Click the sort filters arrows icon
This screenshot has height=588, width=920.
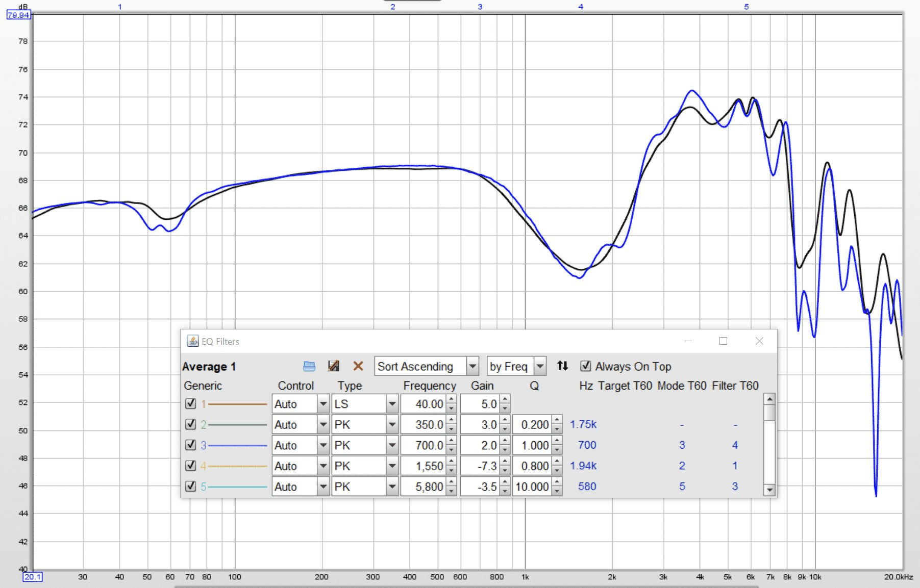562,366
